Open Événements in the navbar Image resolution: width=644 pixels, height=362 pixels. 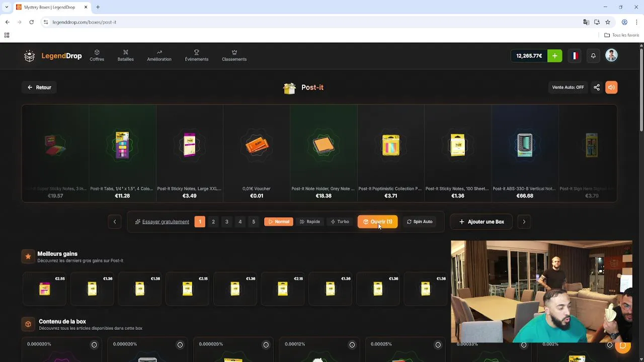[x=196, y=55]
